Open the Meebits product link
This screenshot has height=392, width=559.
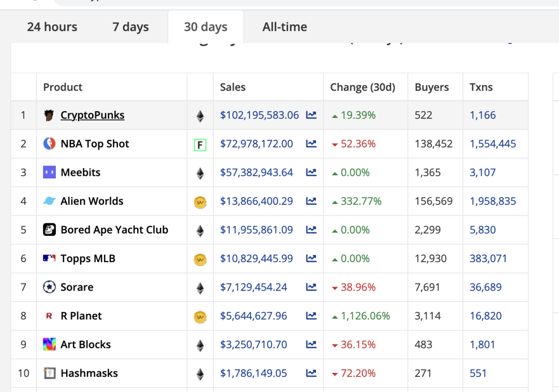point(81,172)
